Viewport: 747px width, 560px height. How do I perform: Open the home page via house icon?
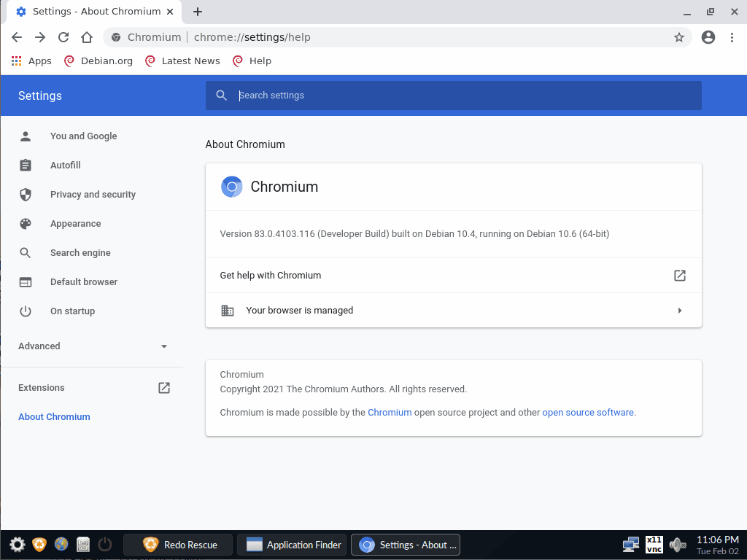(87, 37)
